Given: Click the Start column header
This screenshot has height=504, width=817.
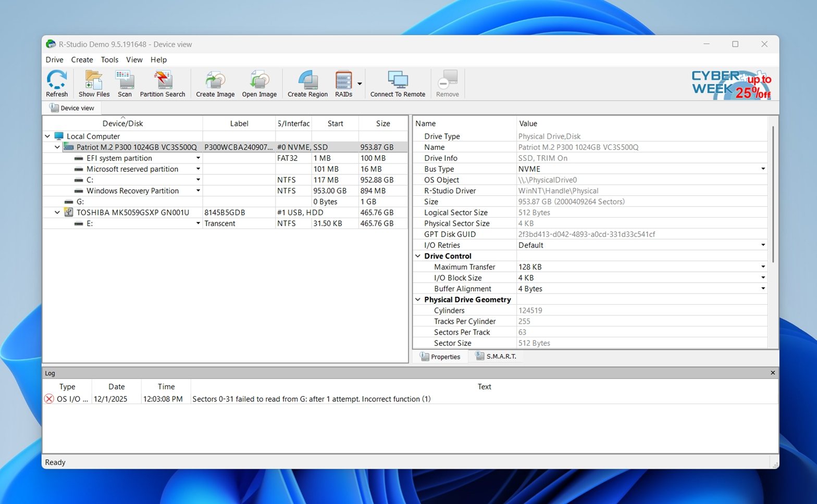Looking at the screenshot, I should (x=335, y=123).
